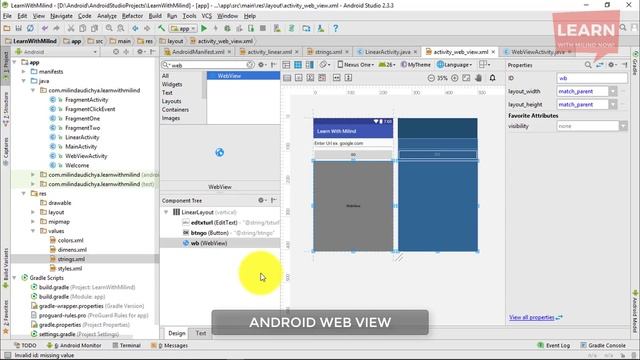Click the Open folder icon in main toolbar
Image resolution: width=640 pixels, height=360 pixels.
7,29
